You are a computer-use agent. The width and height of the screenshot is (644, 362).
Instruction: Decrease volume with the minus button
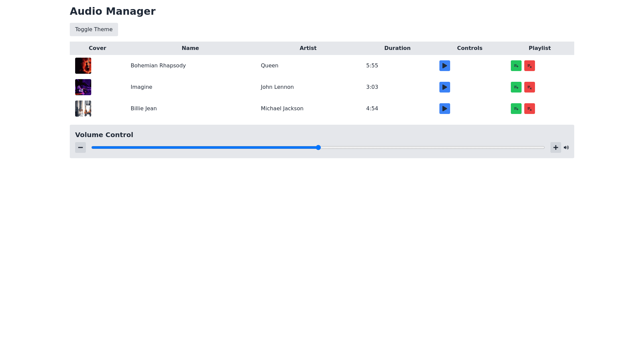pos(80,147)
